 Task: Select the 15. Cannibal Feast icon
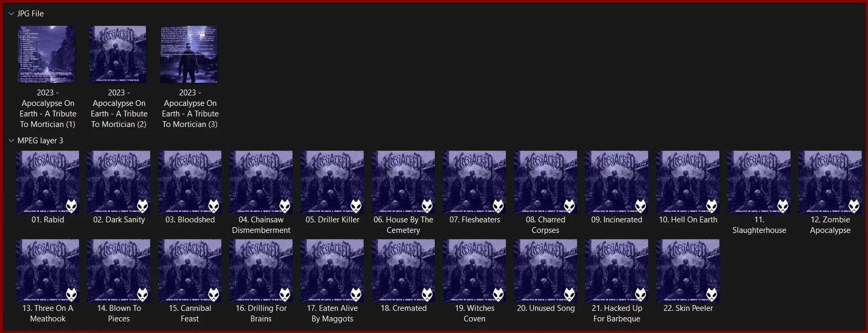190,271
